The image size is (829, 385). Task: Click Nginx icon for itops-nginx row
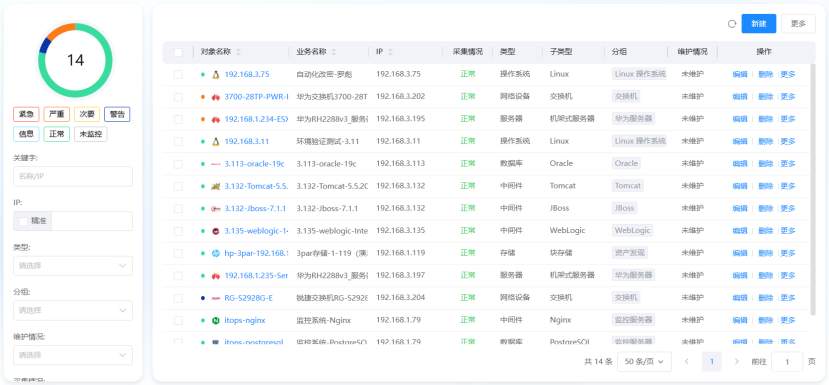[216, 320]
